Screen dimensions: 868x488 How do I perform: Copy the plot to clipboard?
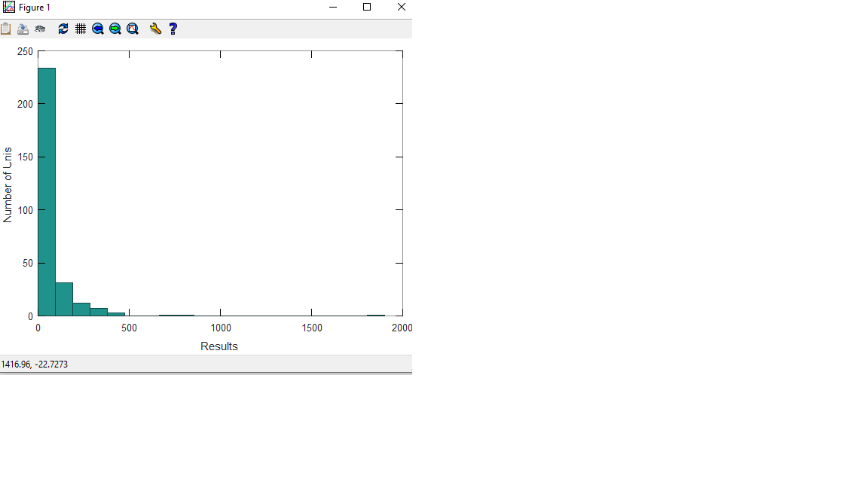[x=6, y=29]
